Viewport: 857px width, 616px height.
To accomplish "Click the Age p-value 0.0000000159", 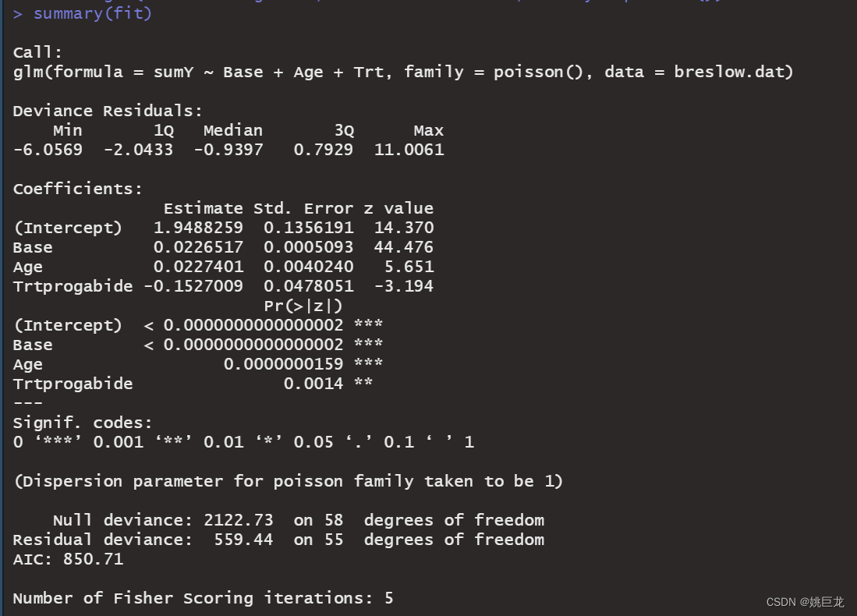I will click(283, 364).
